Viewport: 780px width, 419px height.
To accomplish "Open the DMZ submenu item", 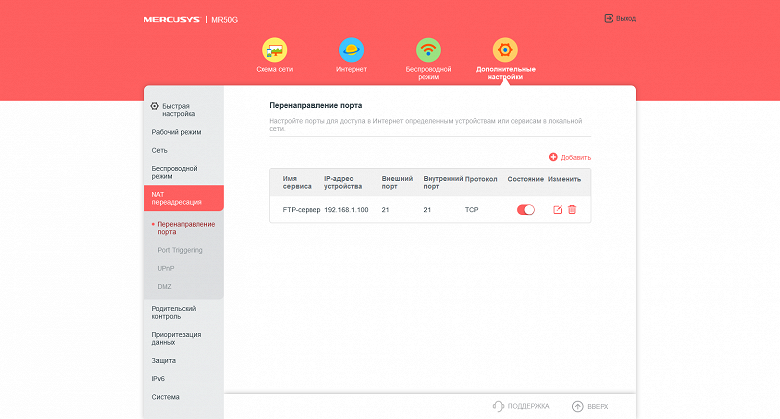I will click(164, 287).
